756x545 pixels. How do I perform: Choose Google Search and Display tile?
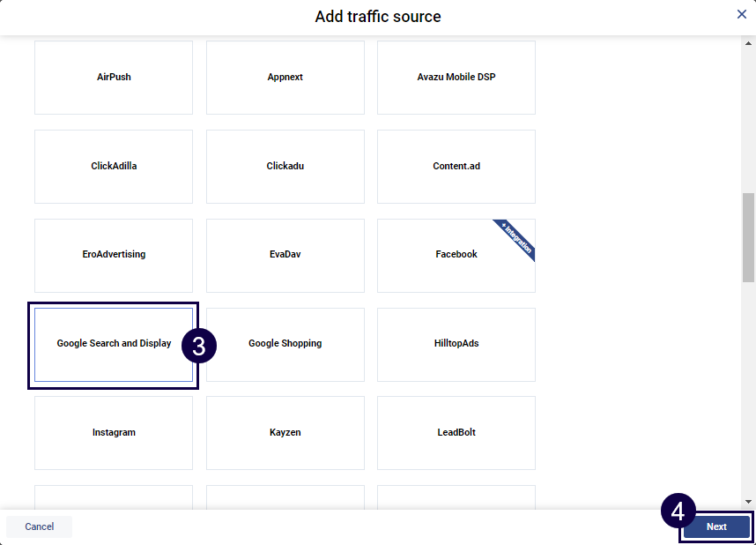click(x=114, y=344)
